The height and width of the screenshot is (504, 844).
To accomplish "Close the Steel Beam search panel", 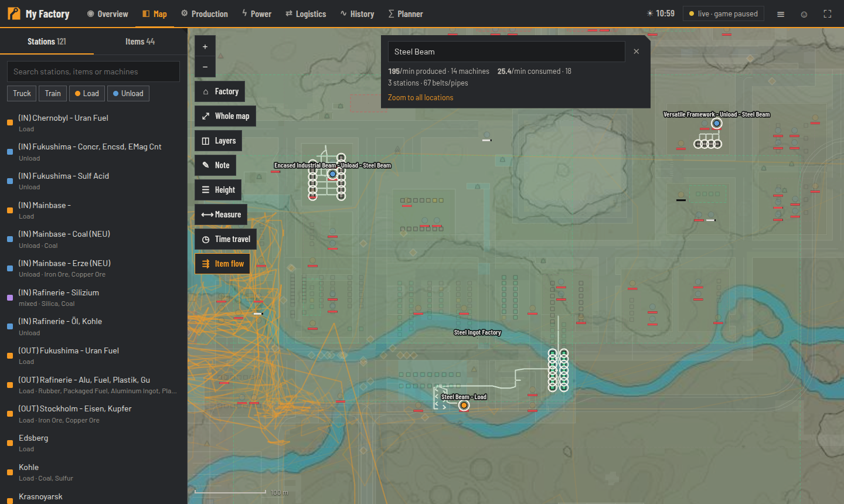I will [637, 52].
